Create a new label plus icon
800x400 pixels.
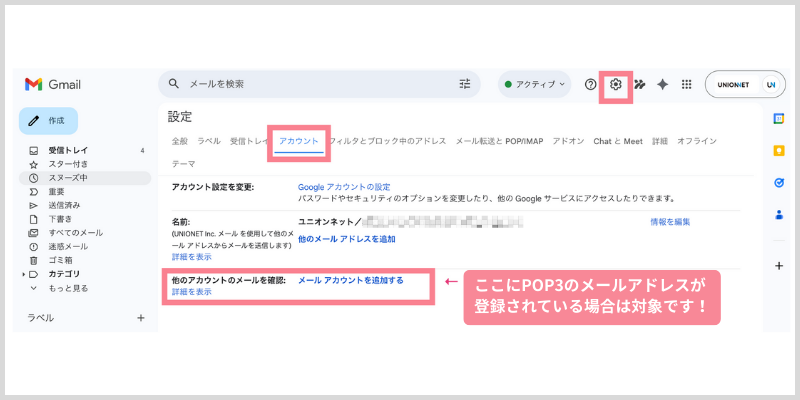coord(140,318)
